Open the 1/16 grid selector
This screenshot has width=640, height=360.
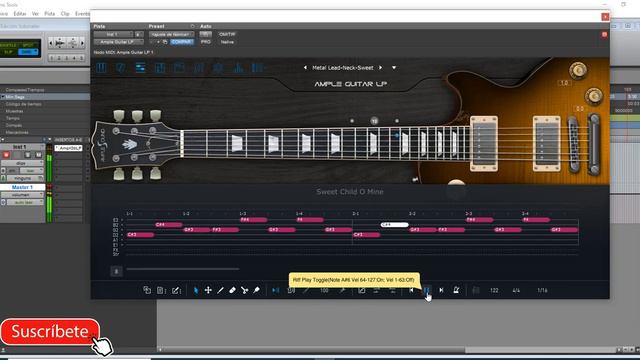pyautogui.click(x=542, y=290)
